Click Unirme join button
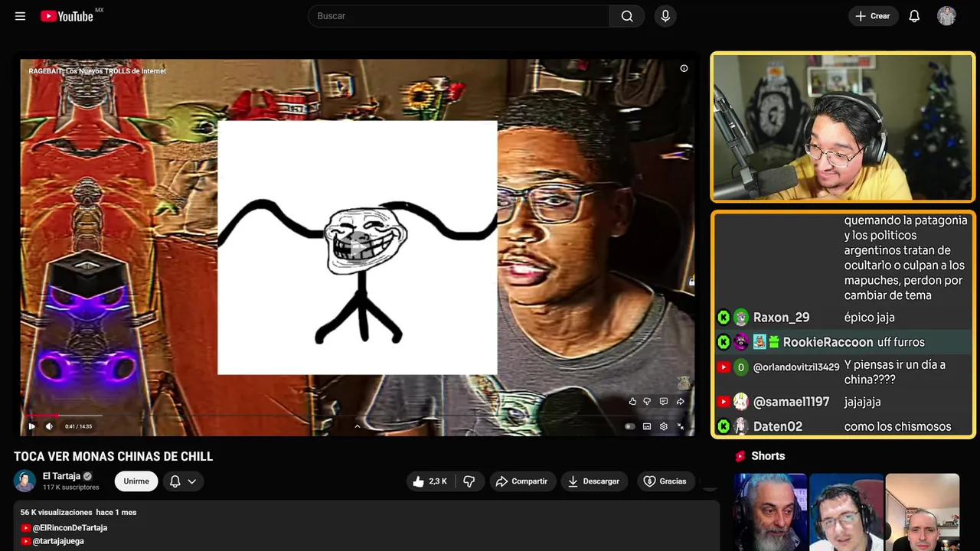 [x=136, y=481]
